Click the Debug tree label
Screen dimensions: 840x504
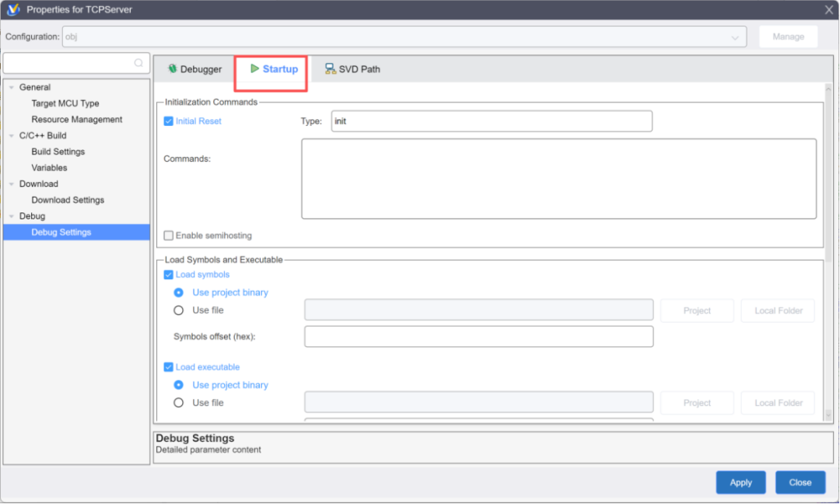[x=32, y=216]
